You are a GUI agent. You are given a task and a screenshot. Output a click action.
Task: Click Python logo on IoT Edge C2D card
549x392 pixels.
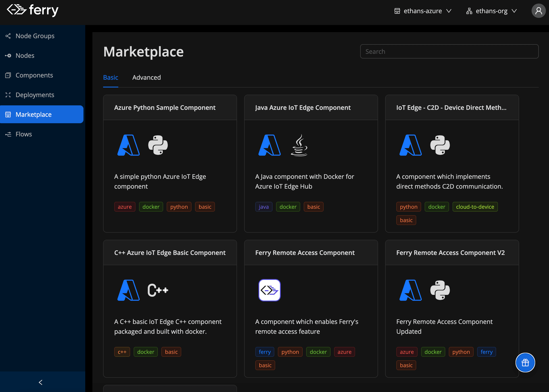pyautogui.click(x=440, y=145)
